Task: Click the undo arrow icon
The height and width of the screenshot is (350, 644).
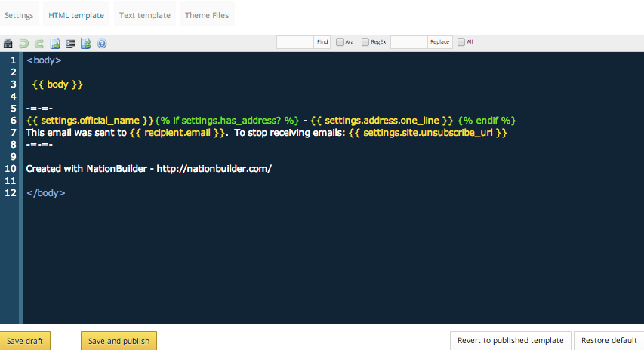Action: coord(23,44)
